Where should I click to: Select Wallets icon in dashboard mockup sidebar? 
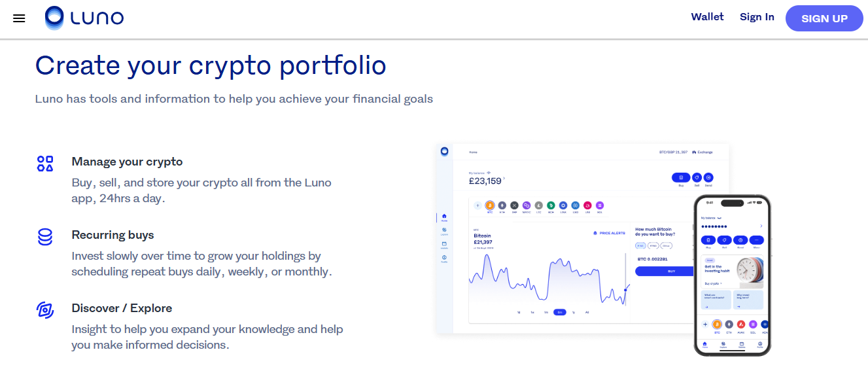click(444, 245)
